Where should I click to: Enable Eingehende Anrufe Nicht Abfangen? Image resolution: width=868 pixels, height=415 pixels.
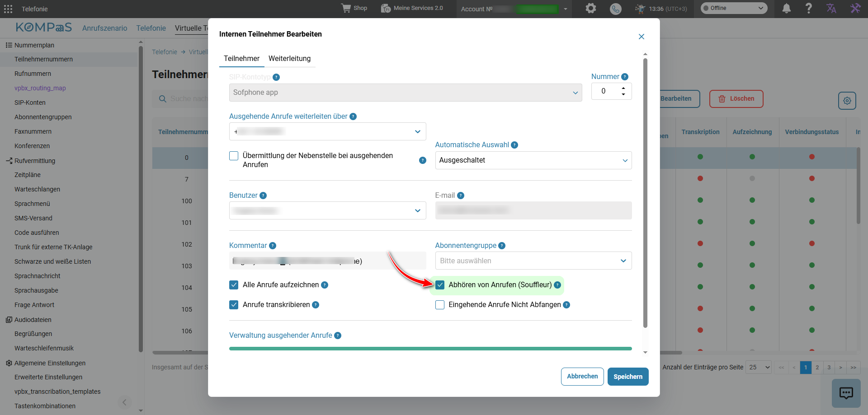click(440, 305)
